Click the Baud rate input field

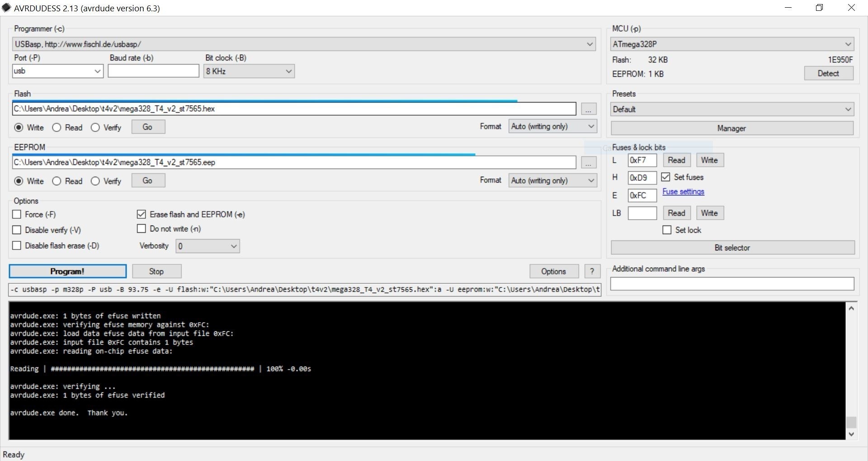coord(153,71)
